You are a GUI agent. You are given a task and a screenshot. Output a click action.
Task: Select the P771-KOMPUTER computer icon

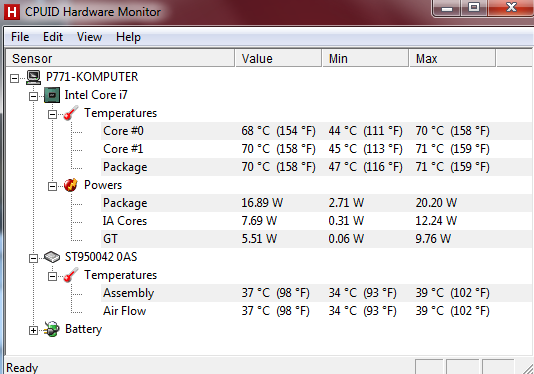33,77
